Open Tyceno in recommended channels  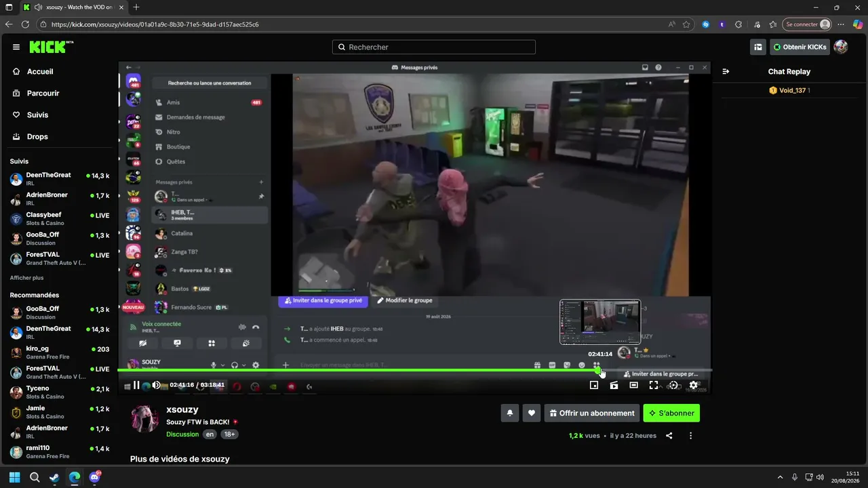[x=59, y=392]
